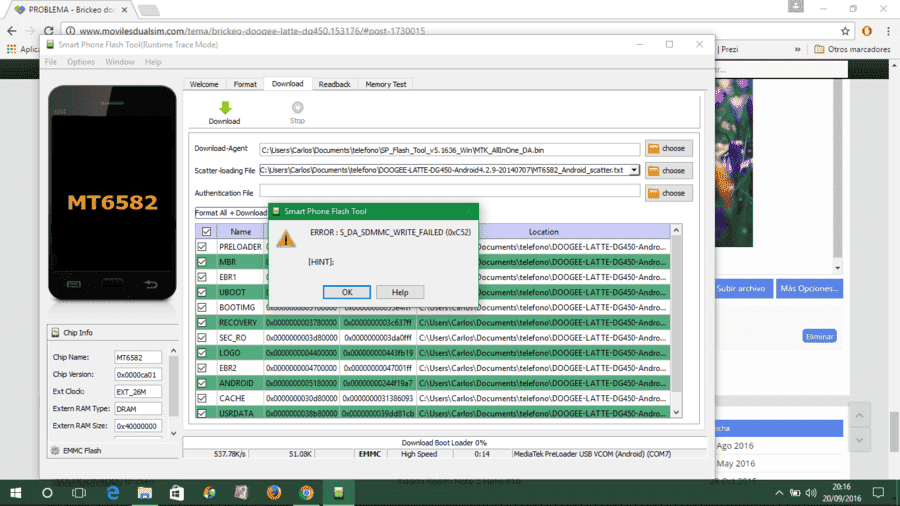Viewport: 900px width, 506px height.
Task: Reload the browser page
Action: 49,31
